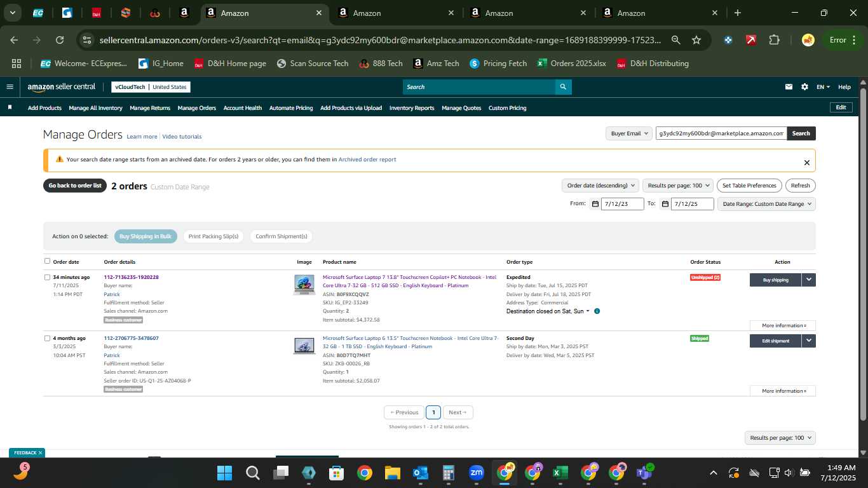Click the Search orders button
868x488 pixels.
click(x=801, y=133)
